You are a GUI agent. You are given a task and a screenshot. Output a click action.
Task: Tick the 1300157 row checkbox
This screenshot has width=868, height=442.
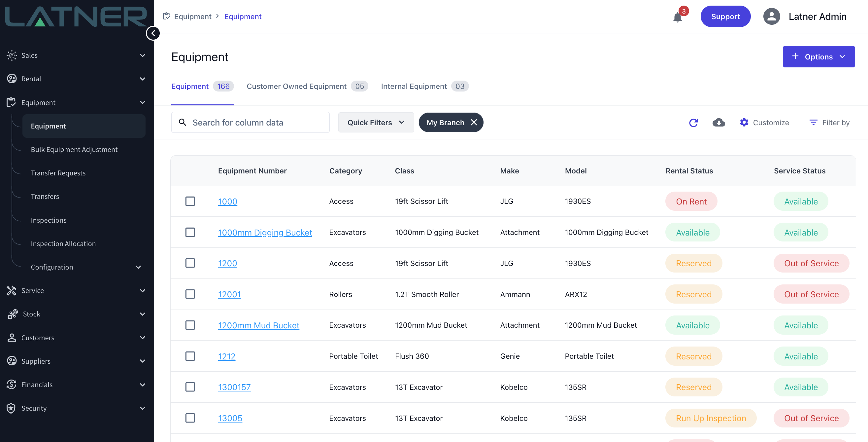(190, 387)
